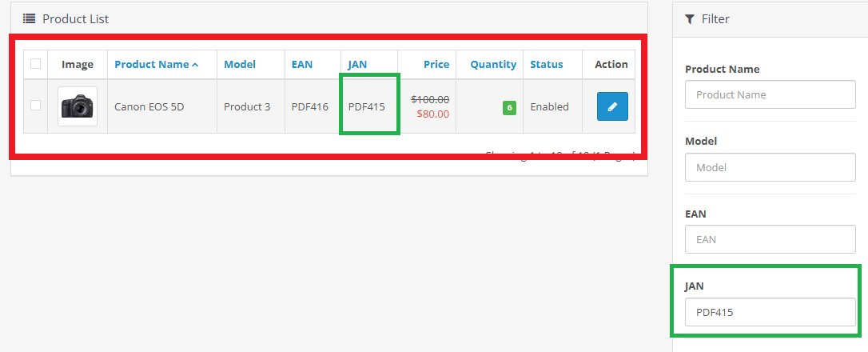Click the EAN filter text box

click(770, 239)
